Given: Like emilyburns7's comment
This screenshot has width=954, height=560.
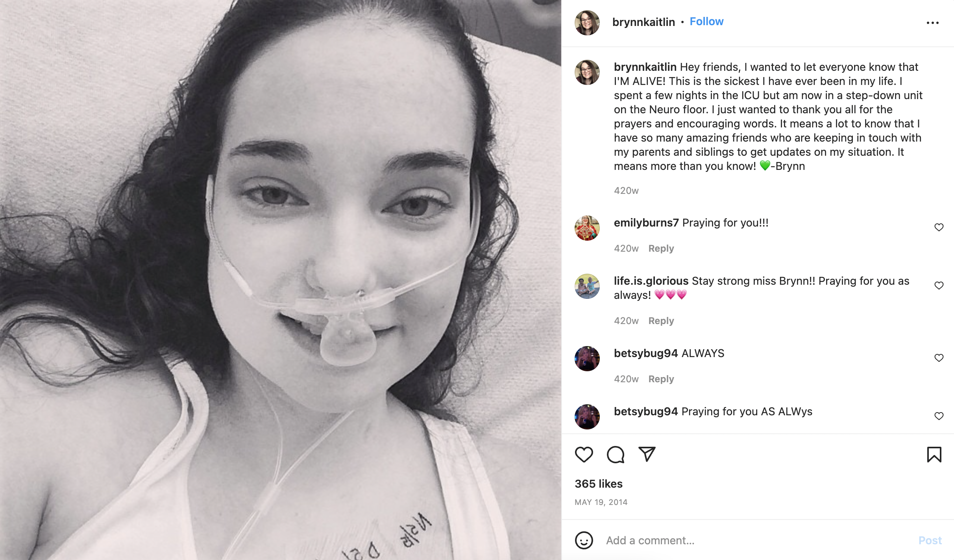Looking at the screenshot, I should click(939, 227).
